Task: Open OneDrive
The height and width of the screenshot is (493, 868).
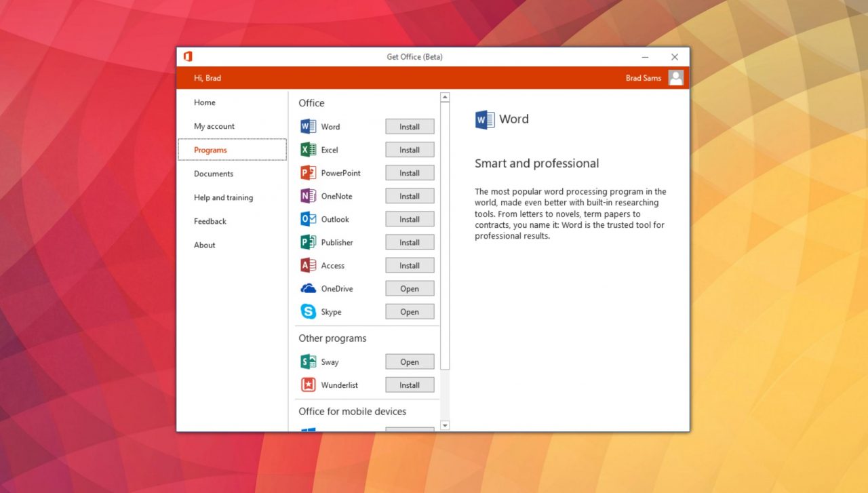Action: pyautogui.click(x=410, y=288)
